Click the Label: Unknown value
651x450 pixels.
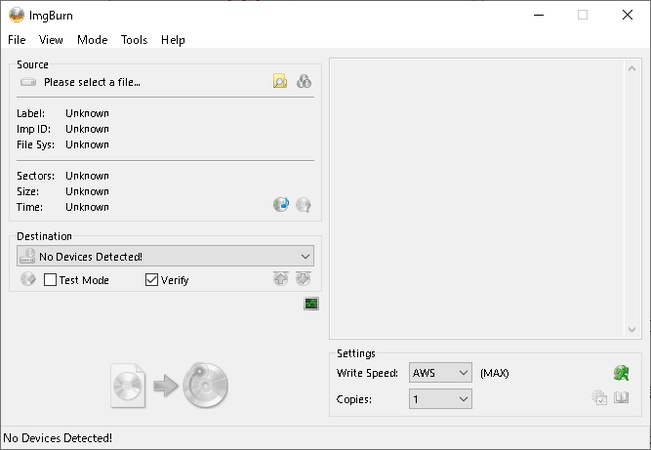pyautogui.click(x=87, y=113)
